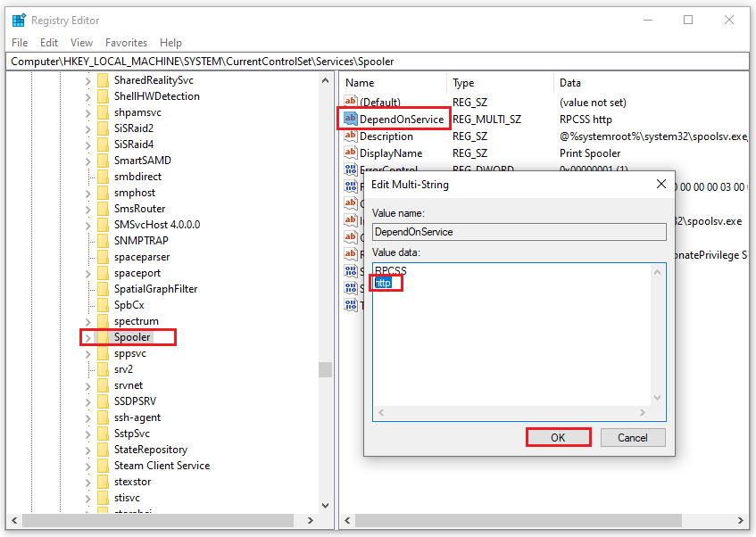Expand the spaceport key
The height and width of the screenshot is (537, 756).
(x=87, y=273)
